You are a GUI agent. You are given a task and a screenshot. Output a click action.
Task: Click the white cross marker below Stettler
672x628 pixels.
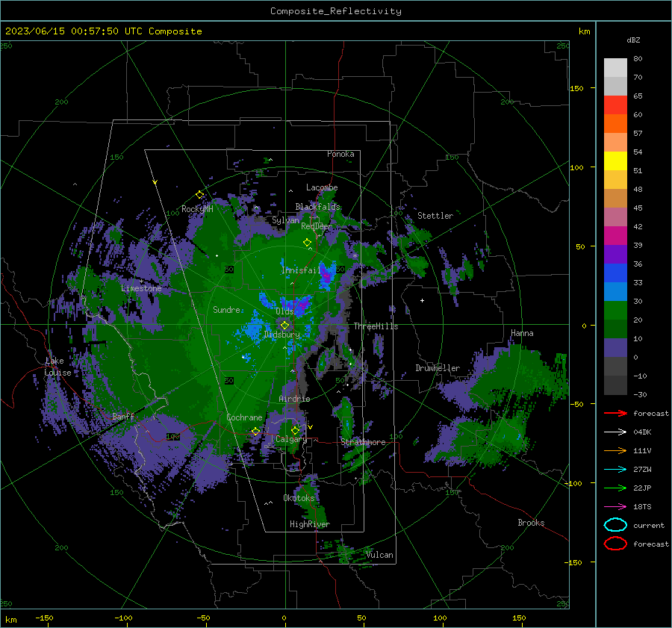(422, 300)
